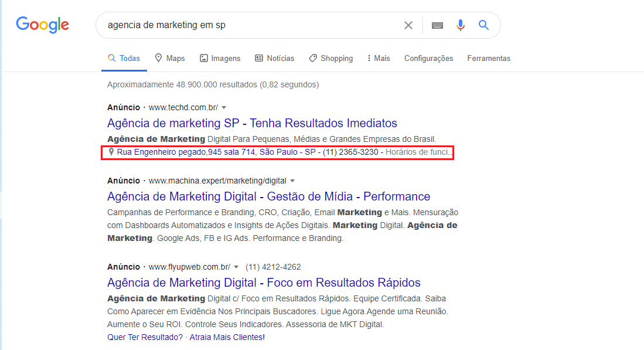This screenshot has width=644, height=350.
Task: Click the Google logo
Action: 42,25
